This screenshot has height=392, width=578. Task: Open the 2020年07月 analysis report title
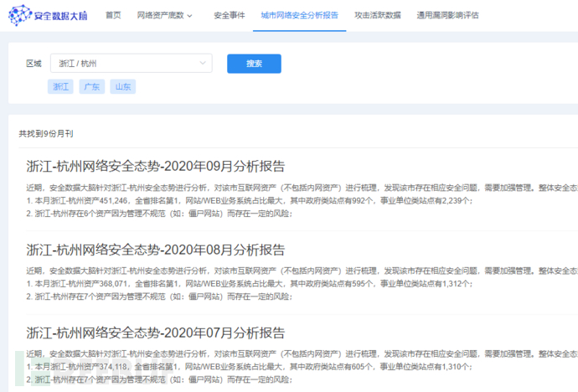point(155,333)
